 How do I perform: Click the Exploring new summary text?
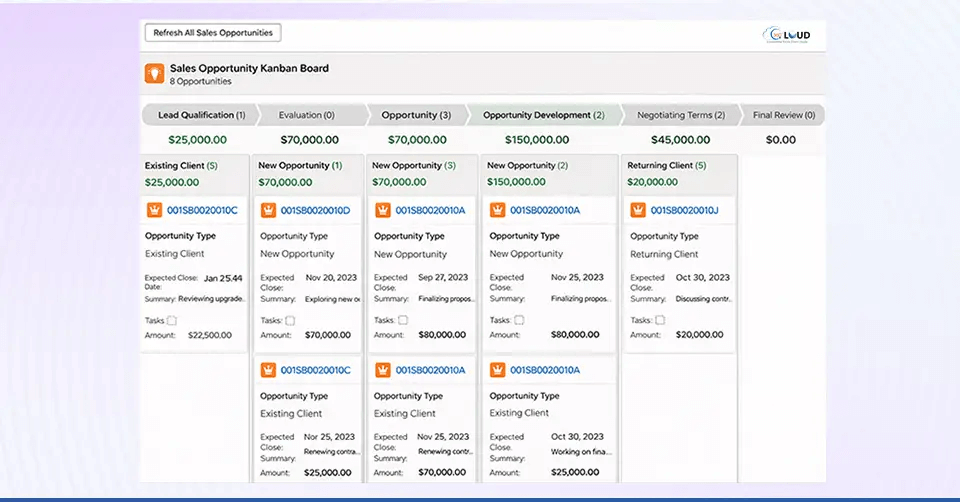(333, 299)
